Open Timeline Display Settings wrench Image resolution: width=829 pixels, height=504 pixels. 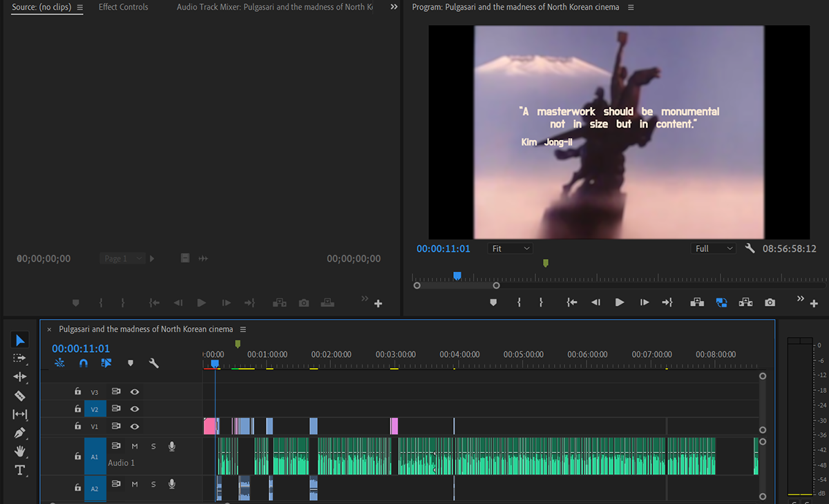(154, 362)
